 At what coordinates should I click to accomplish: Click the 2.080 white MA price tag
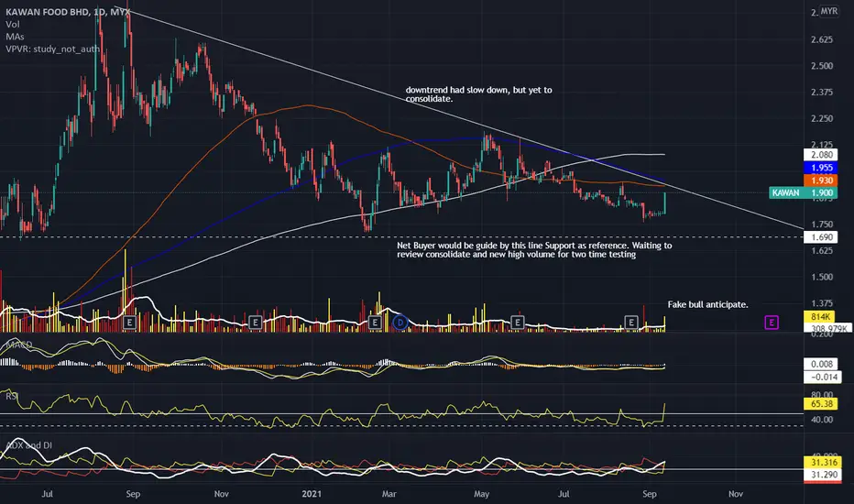click(821, 155)
